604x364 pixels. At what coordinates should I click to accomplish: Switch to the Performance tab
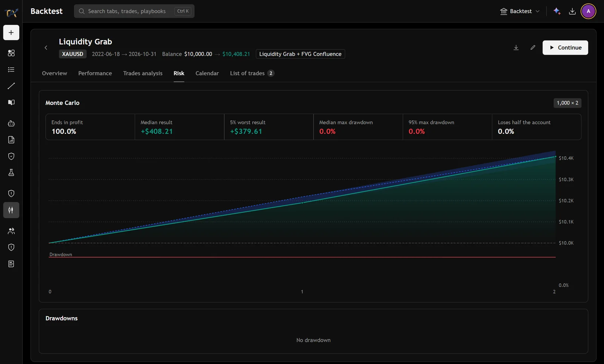[x=95, y=73]
